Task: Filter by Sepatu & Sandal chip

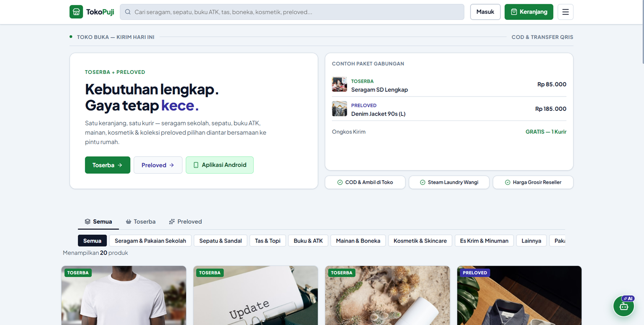Action: [x=221, y=241]
